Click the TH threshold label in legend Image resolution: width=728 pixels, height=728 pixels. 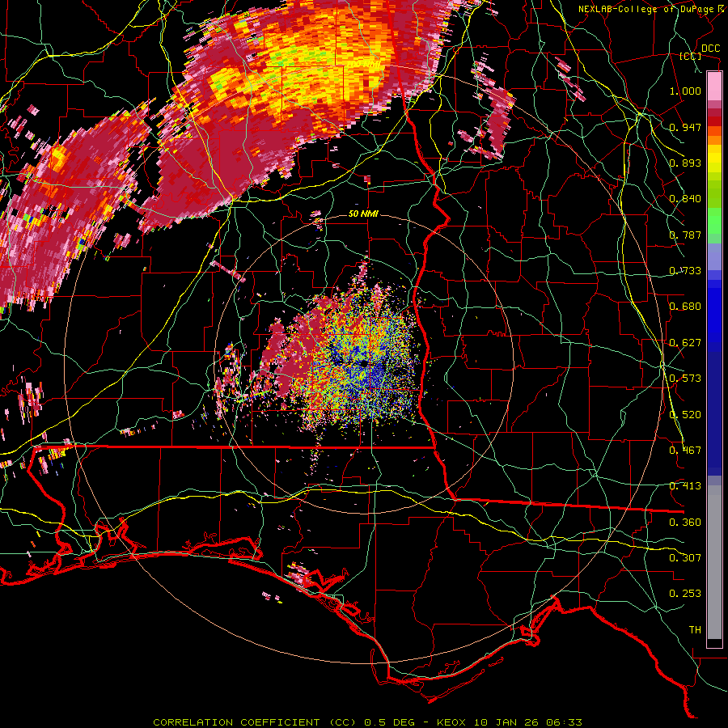pyautogui.click(x=695, y=630)
